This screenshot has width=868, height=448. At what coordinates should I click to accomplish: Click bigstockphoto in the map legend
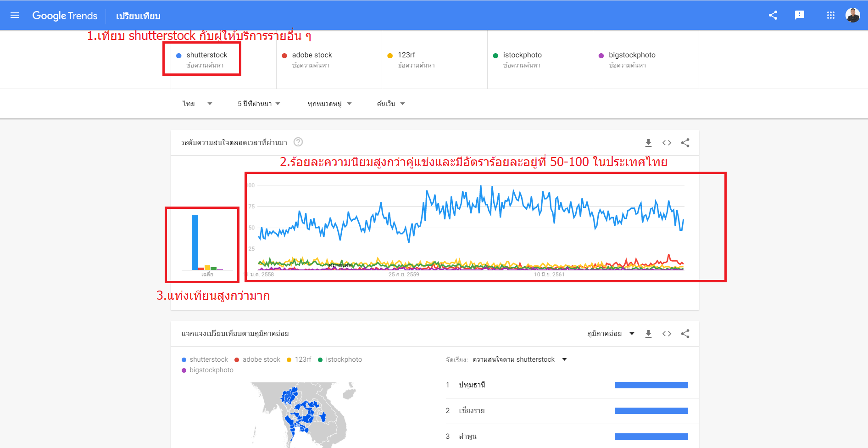tap(207, 370)
